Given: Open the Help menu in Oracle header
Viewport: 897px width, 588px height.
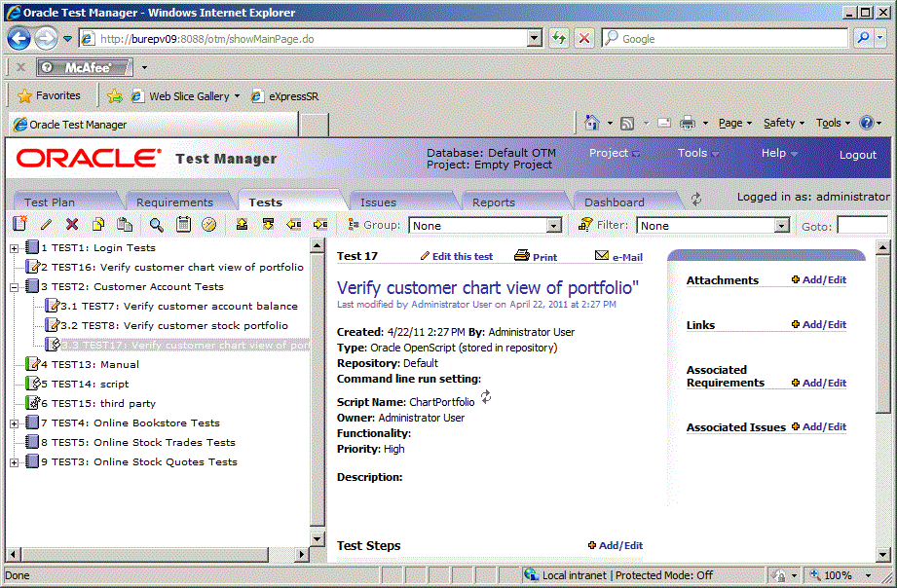Looking at the screenshot, I should (x=779, y=153).
